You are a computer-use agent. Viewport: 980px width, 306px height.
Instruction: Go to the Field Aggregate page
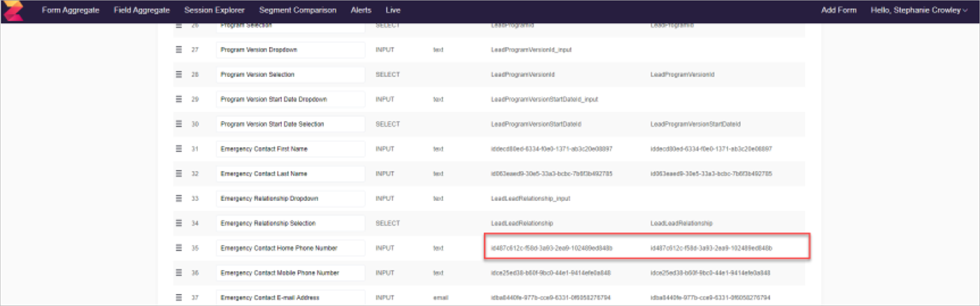(x=141, y=11)
